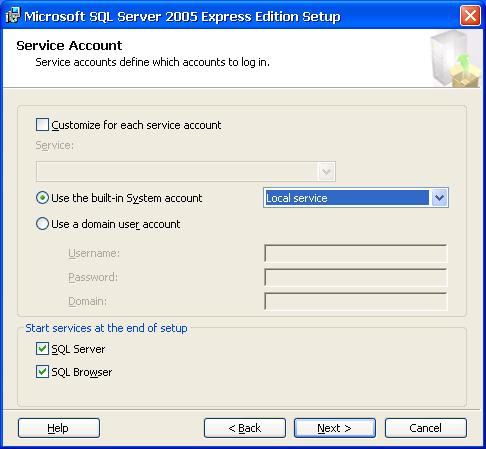Enable Customize for each service account

(42, 125)
